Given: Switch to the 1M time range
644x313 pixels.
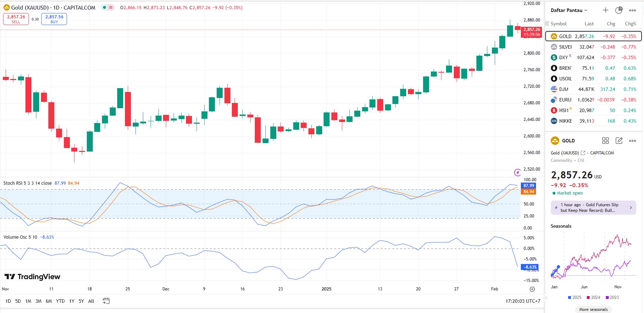Looking at the screenshot, I should [x=28, y=301].
